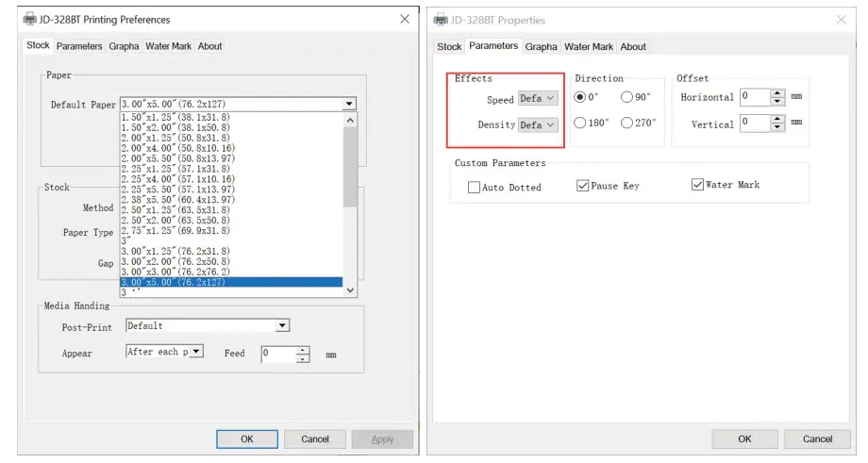The height and width of the screenshot is (463, 868).
Task: Click Apply in Printing Preferences window
Action: (382, 439)
